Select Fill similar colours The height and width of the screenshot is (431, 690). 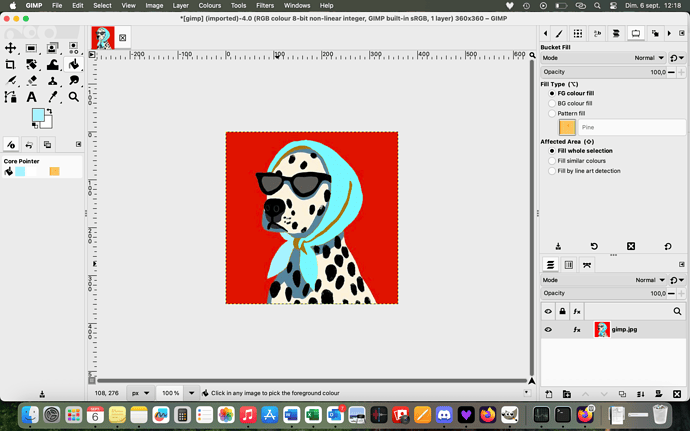[x=577, y=161]
